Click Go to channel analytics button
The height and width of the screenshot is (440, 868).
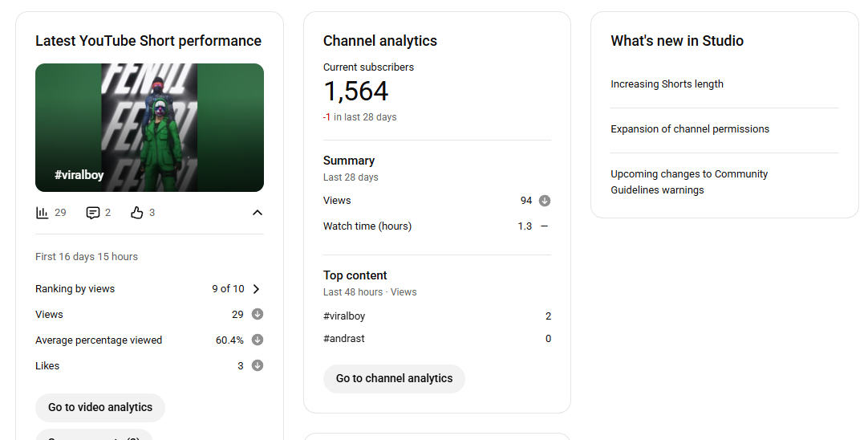(x=394, y=378)
